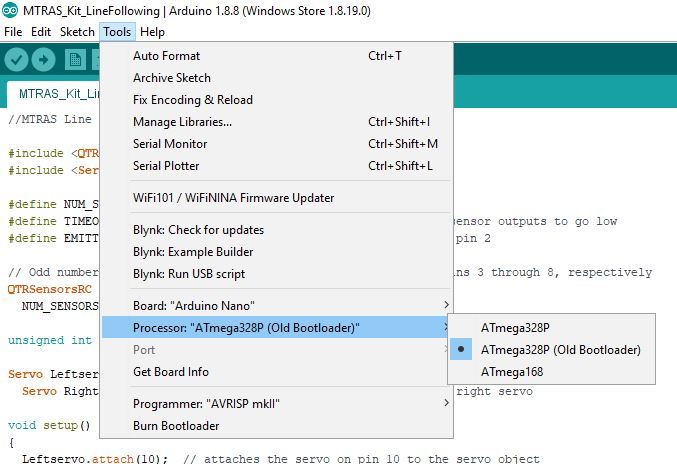Open WiFi101 / WiFiNINA Firmware Updater

pyautogui.click(x=276, y=198)
